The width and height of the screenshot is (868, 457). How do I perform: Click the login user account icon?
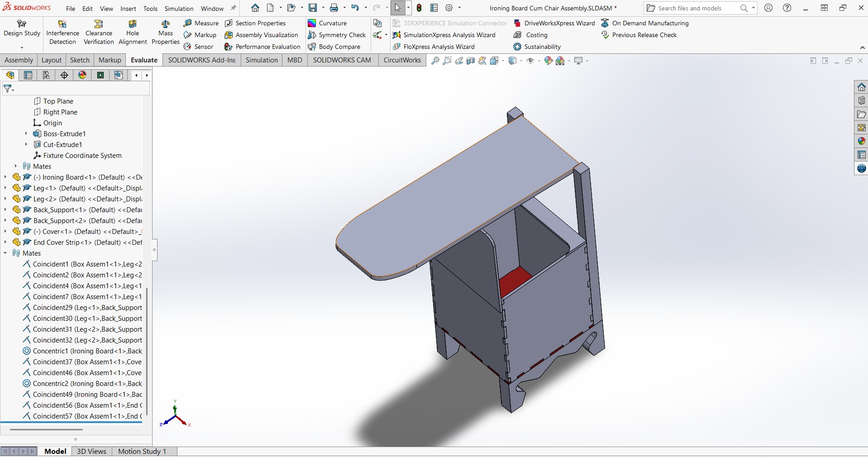(768, 8)
